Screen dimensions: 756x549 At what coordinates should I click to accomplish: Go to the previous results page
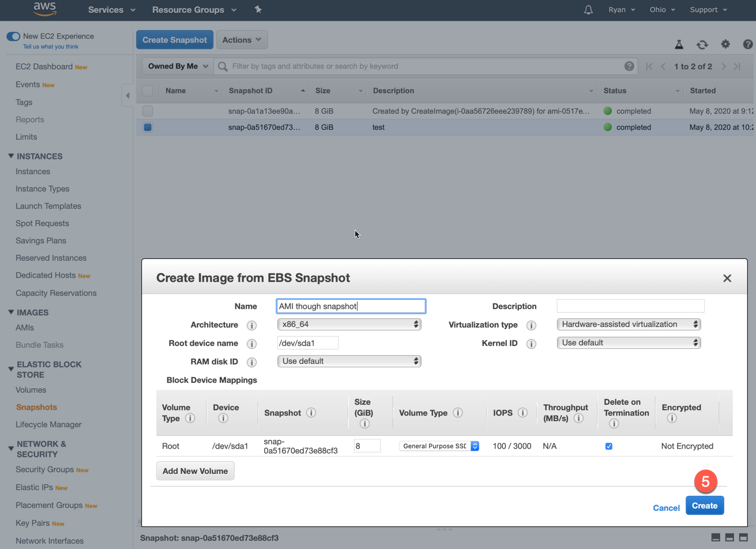(663, 66)
